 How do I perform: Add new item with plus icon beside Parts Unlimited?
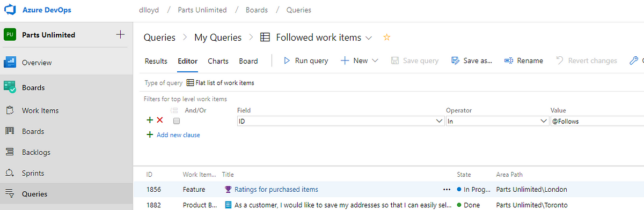pyautogui.click(x=120, y=35)
